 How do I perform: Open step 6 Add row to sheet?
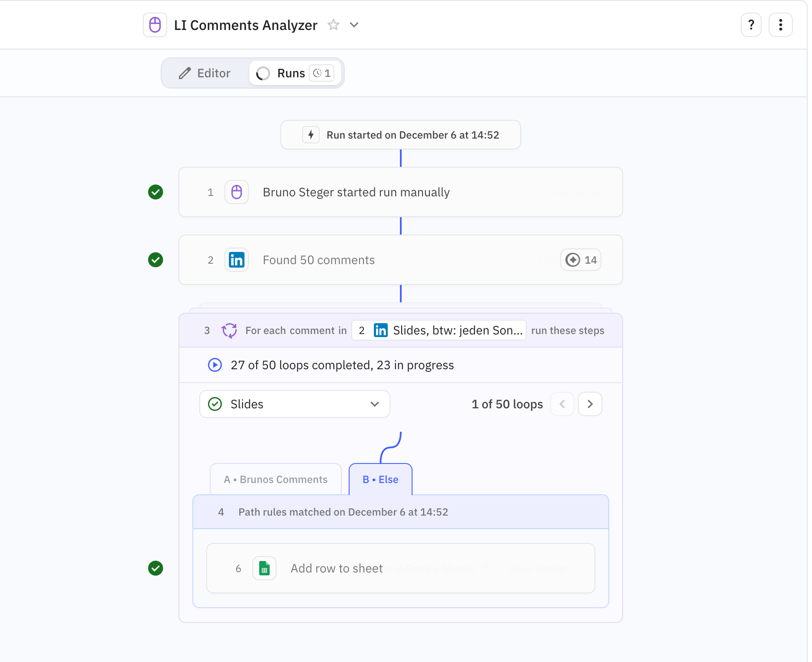(400, 568)
